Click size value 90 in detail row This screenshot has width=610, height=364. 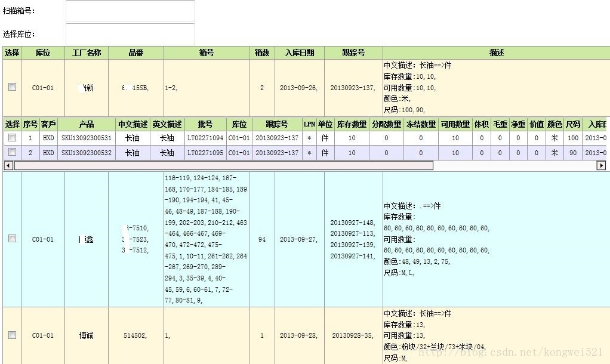pos(573,153)
